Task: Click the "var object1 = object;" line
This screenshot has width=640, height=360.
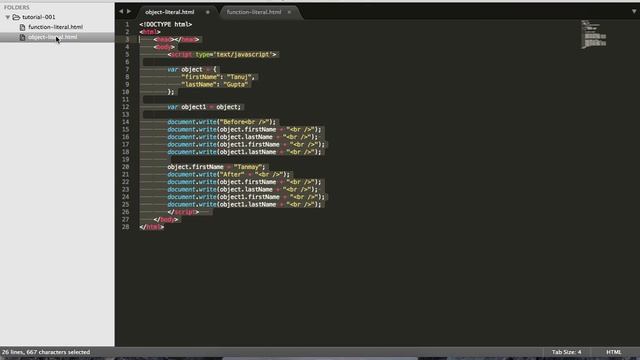Action: click(x=204, y=107)
